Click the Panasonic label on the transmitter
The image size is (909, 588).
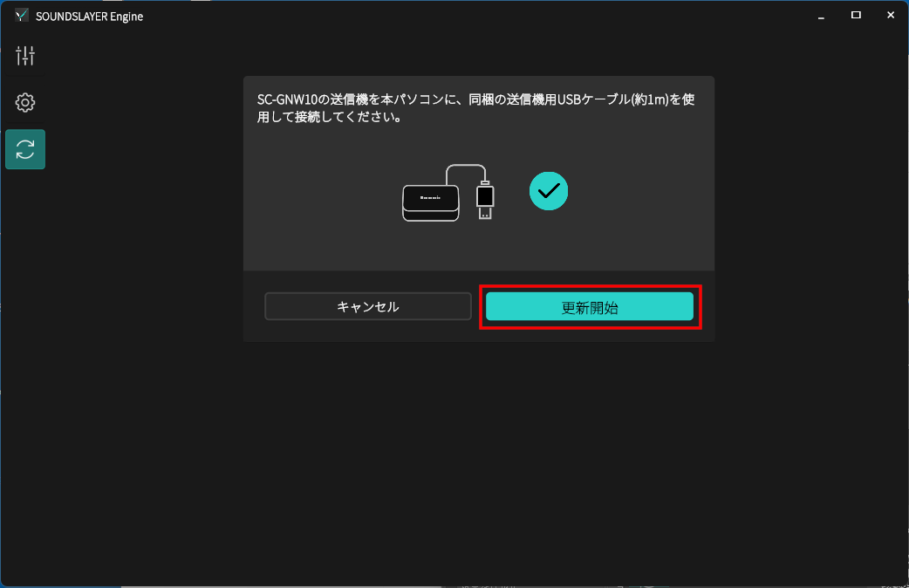430,198
